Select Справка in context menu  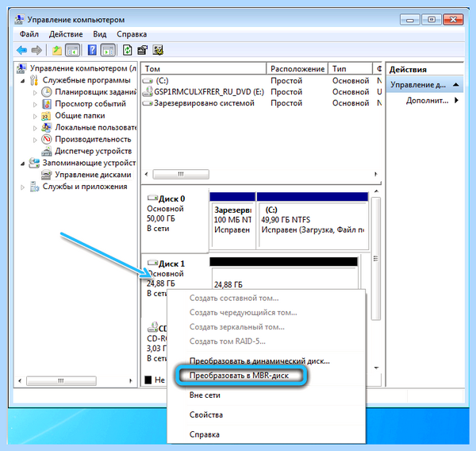(205, 434)
